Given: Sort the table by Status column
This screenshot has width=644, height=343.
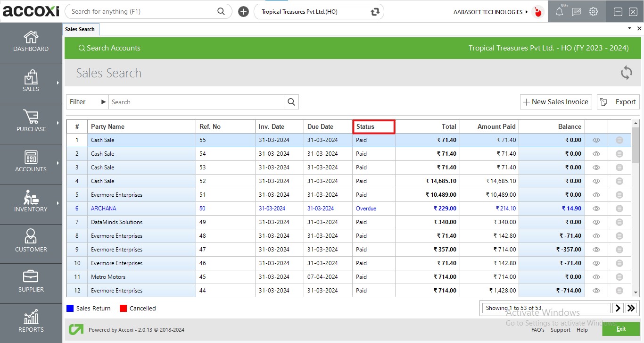Looking at the screenshot, I should coord(373,126).
